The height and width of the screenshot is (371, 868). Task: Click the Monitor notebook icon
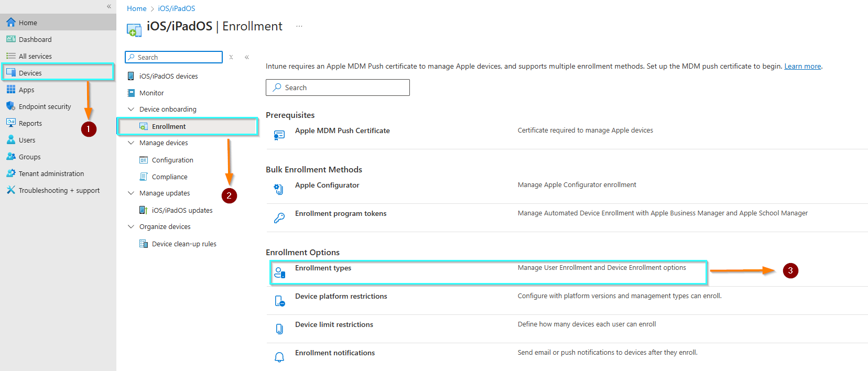131,93
